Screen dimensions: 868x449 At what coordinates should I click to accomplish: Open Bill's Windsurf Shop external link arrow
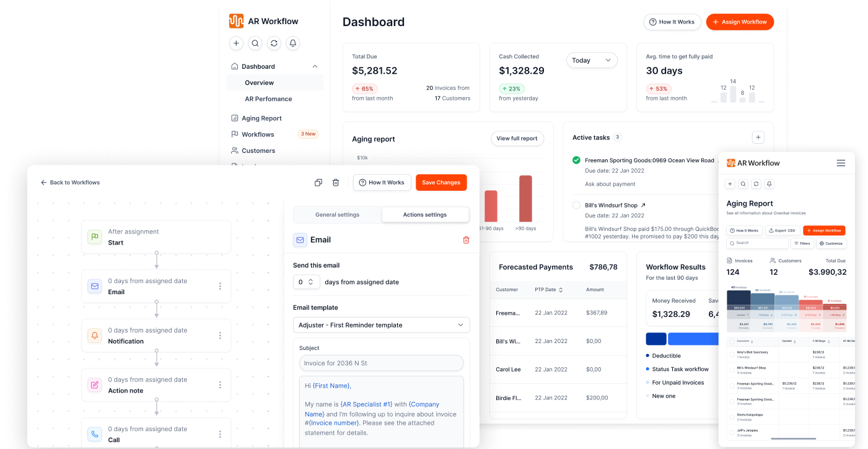point(643,205)
